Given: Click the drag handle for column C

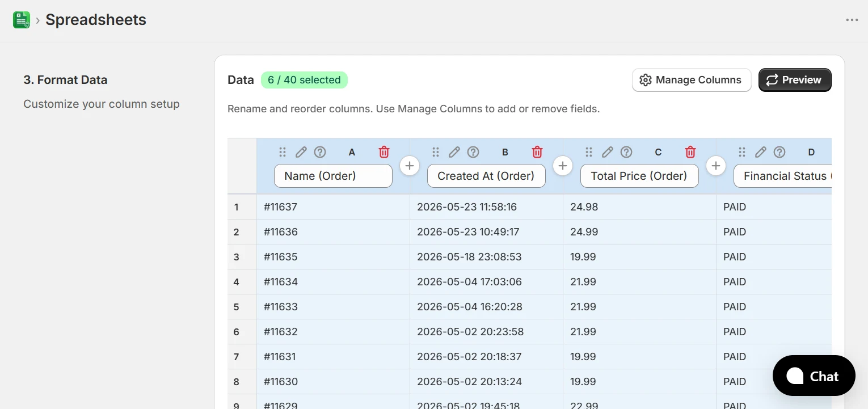Looking at the screenshot, I should (x=589, y=152).
